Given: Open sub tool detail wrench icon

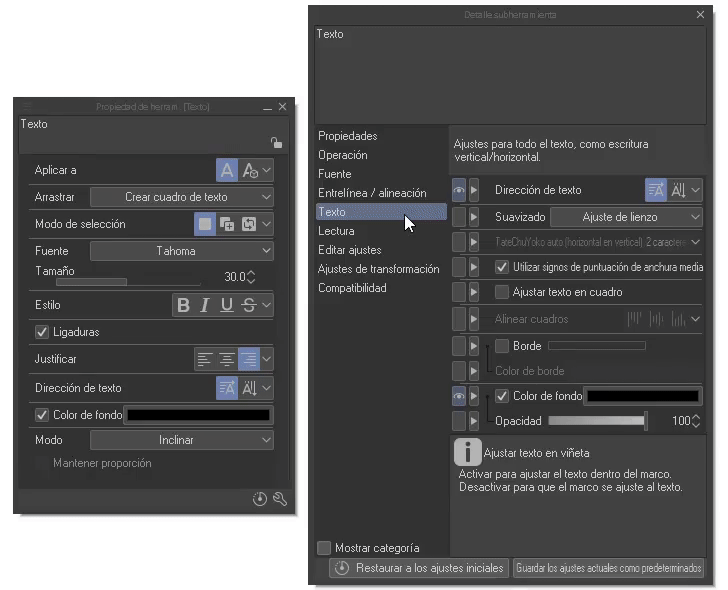Looking at the screenshot, I should 280,499.
